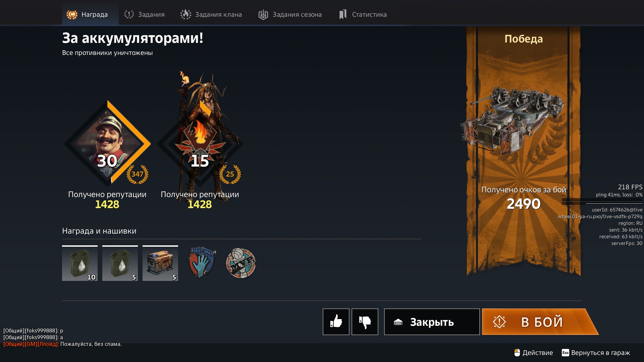Click the battery crate reward icon
Image resolution: width=644 pixels, height=362 pixels.
(x=160, y=263)
